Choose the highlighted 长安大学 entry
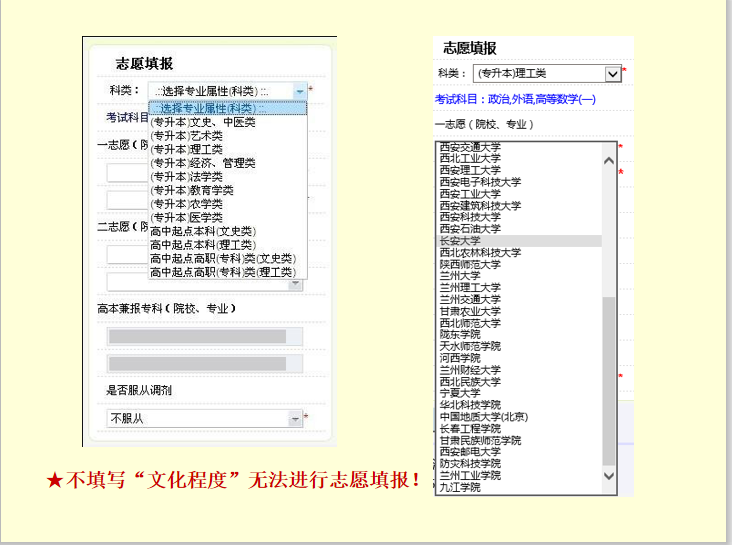 460,241
